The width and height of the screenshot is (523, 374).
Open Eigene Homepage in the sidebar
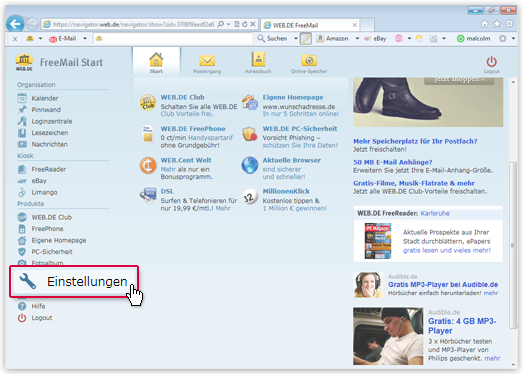coord(59,240)
